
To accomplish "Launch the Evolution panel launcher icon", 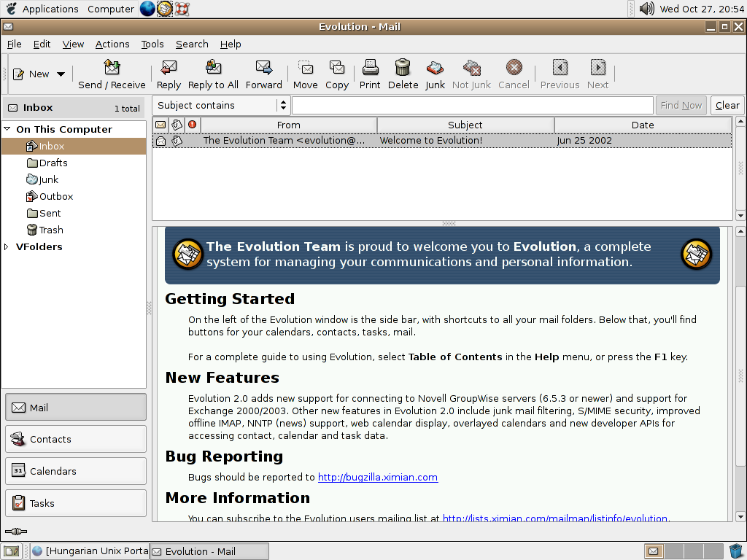I will [165, 9].
